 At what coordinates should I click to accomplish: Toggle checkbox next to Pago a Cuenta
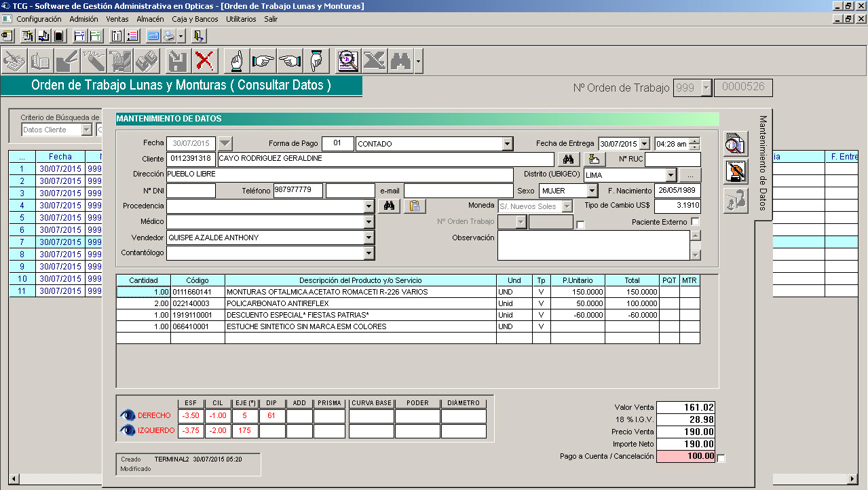pyautogui.click(x=721, y=459)
